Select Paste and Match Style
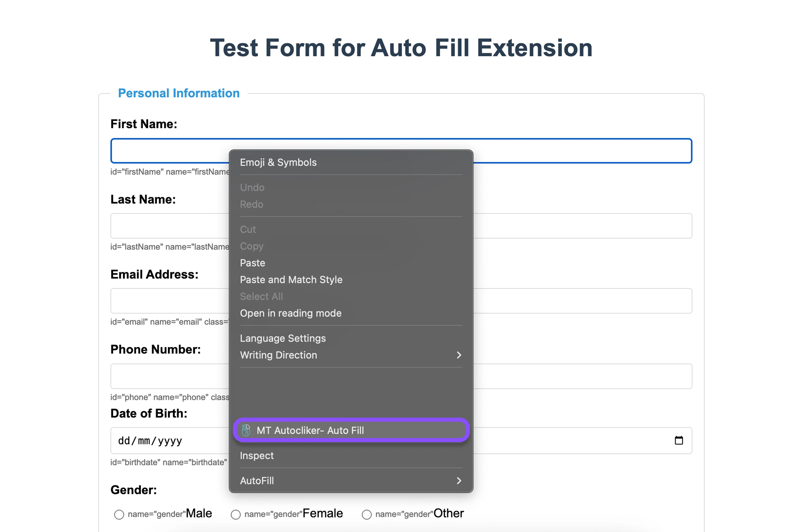The width and height of the screenshot is (809, 532). tap(291, 280)
